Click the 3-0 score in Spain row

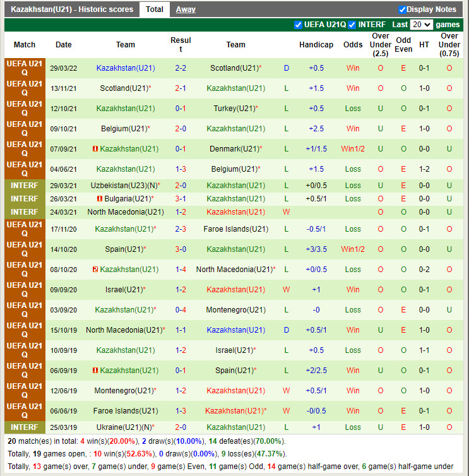click(181, 249)
